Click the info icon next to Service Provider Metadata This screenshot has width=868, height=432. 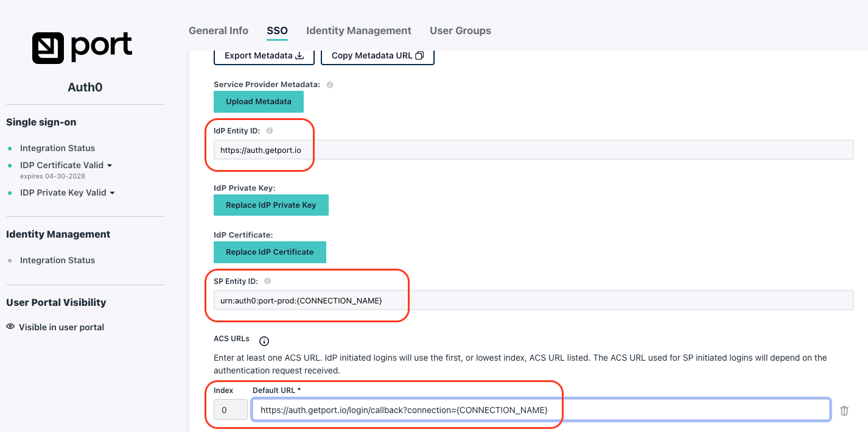(x=329, y=84)
